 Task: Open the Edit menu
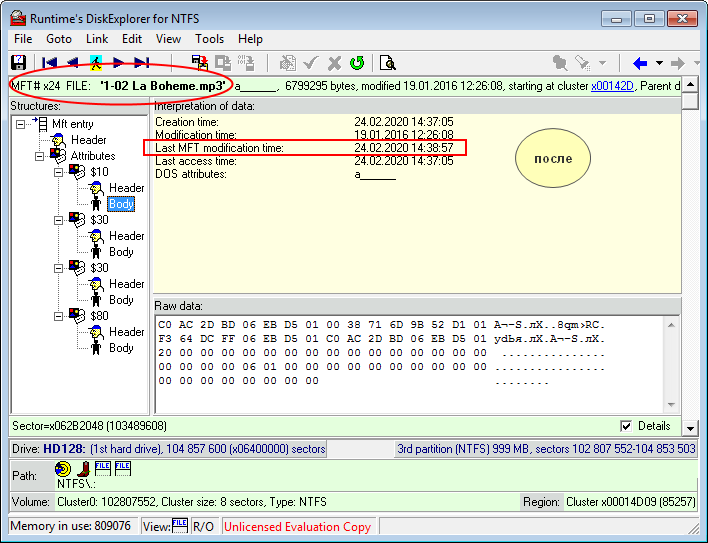coord(132,39)
